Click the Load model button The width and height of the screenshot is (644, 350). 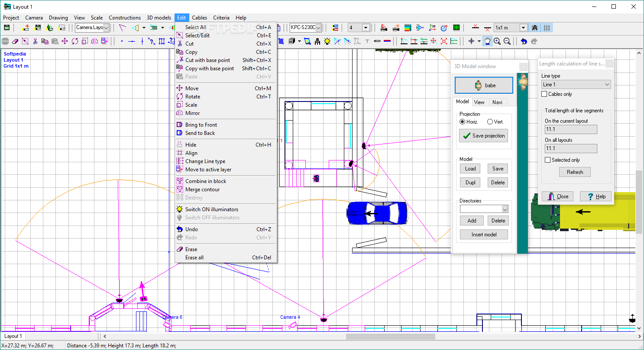(x=470, y=169)
